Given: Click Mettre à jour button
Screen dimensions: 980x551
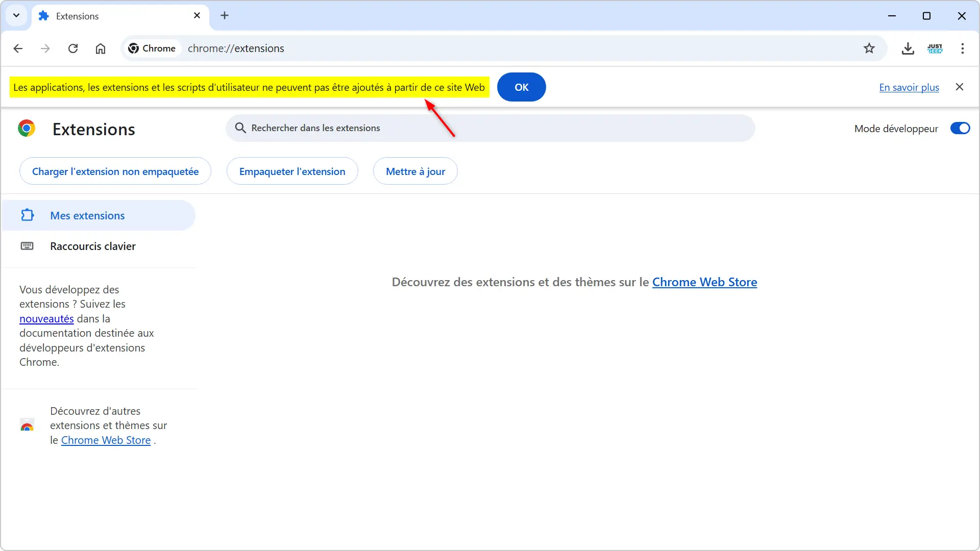Looking at the screenshot, I should click(x=415, y=171).
